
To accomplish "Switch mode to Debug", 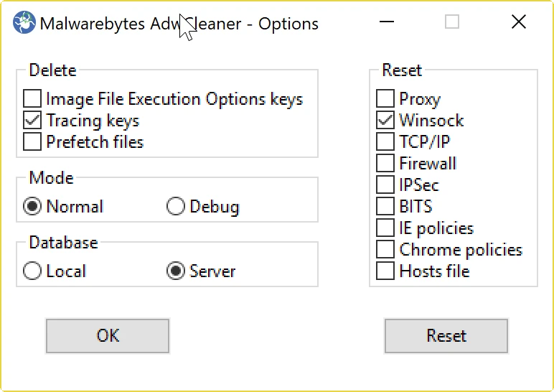I will point(176,207).
